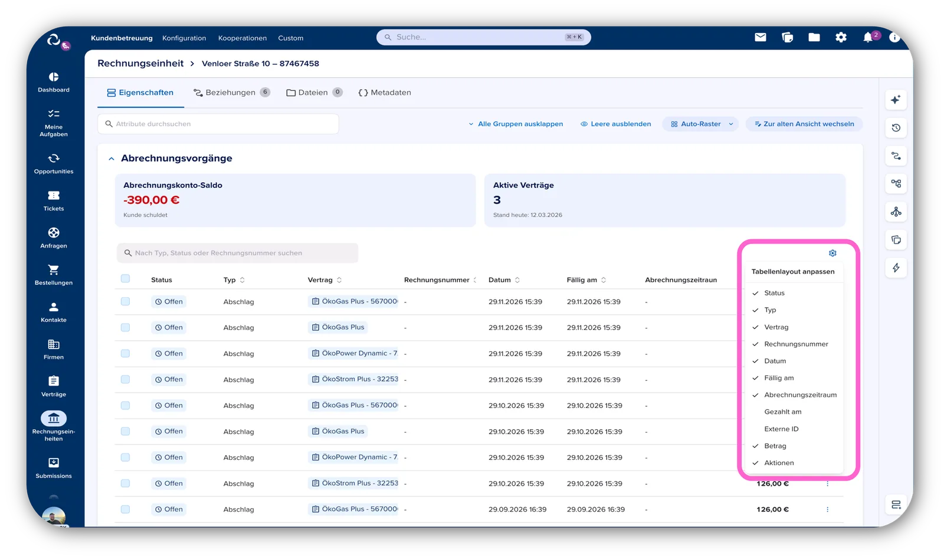Image resolution: width=944 pixels, height=560 pixels.
Task: Open Submissions in the sidebar
Action: [54, 468]
